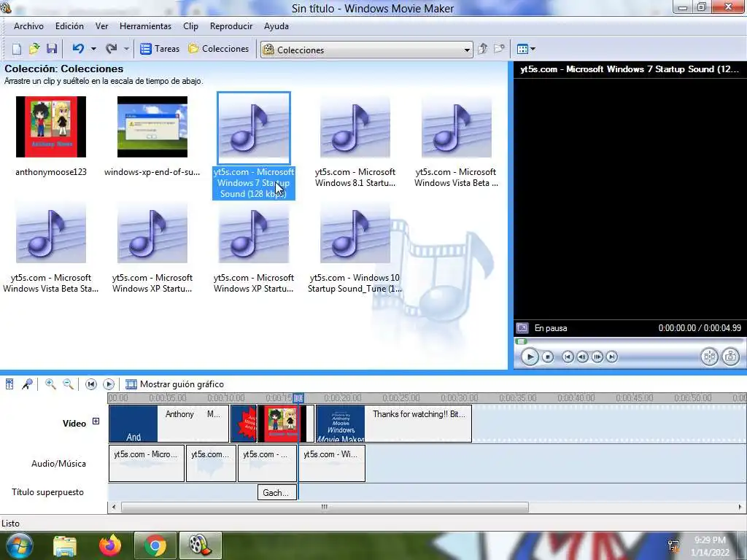
Task: Set audio levels icon in timeline toolbar
Action: [9, 384]
